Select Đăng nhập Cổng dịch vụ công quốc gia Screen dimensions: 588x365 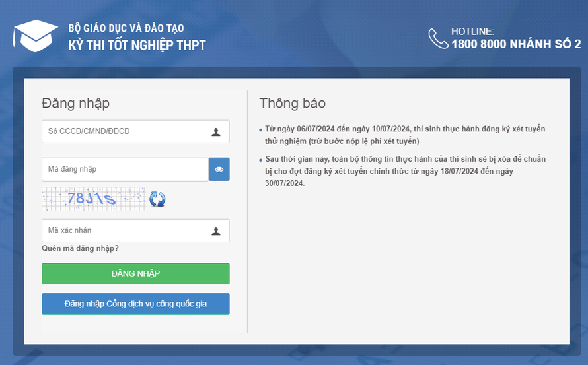coord(135,304)
